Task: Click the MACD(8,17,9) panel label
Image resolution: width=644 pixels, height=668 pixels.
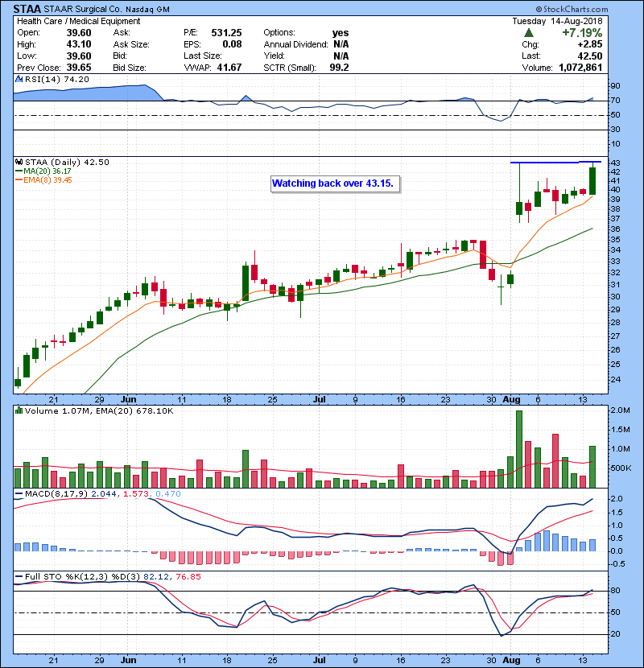Action: pyautogui.click(x=57, y=494)
